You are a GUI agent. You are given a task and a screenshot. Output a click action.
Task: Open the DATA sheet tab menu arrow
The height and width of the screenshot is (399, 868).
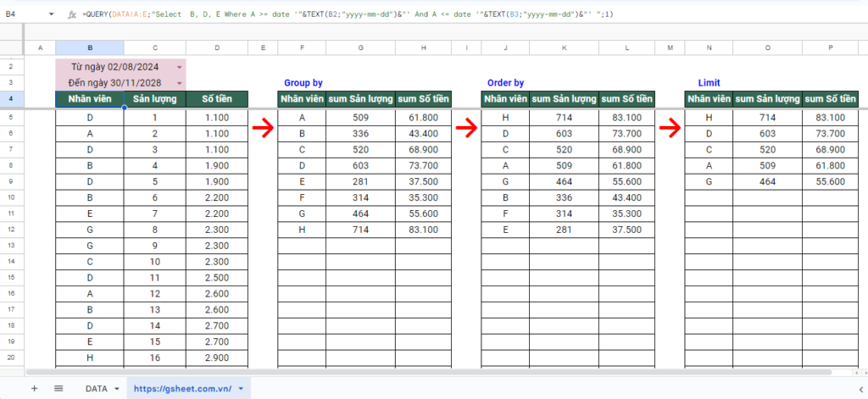pos(116,389)
